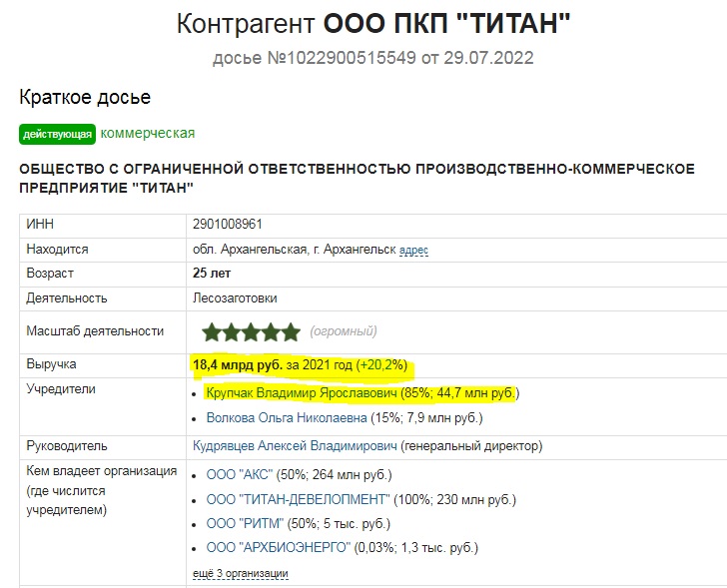Click the five-star activity scale rating

click(x=250, y=331)
